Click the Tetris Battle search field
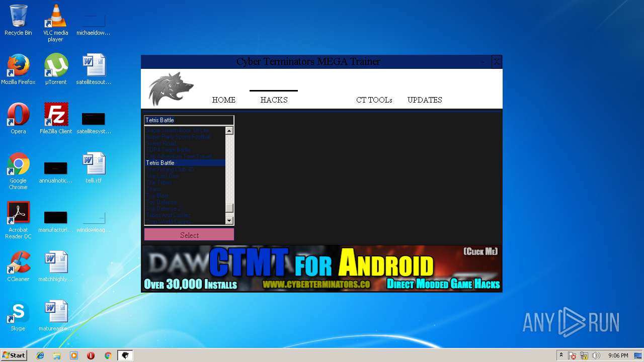 pyautogui.click(x=189, y=120)
